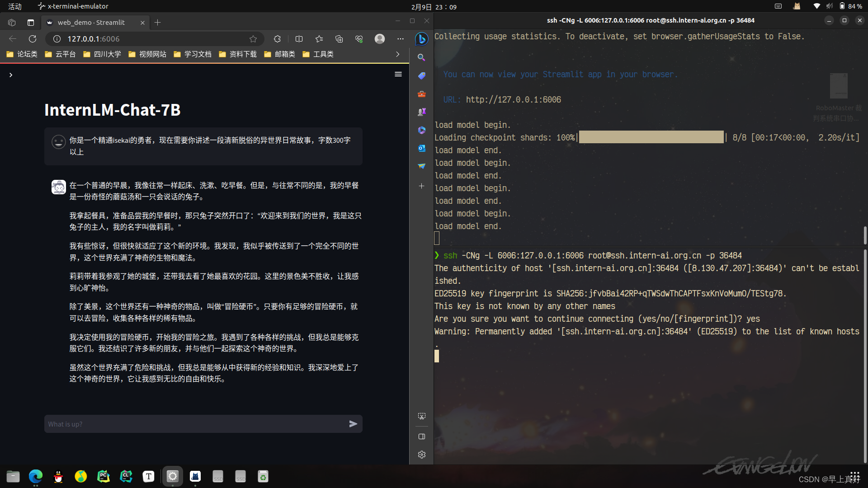
Task: Open 资料下载 bookmark folder
Action: click(x=238, y=54)
